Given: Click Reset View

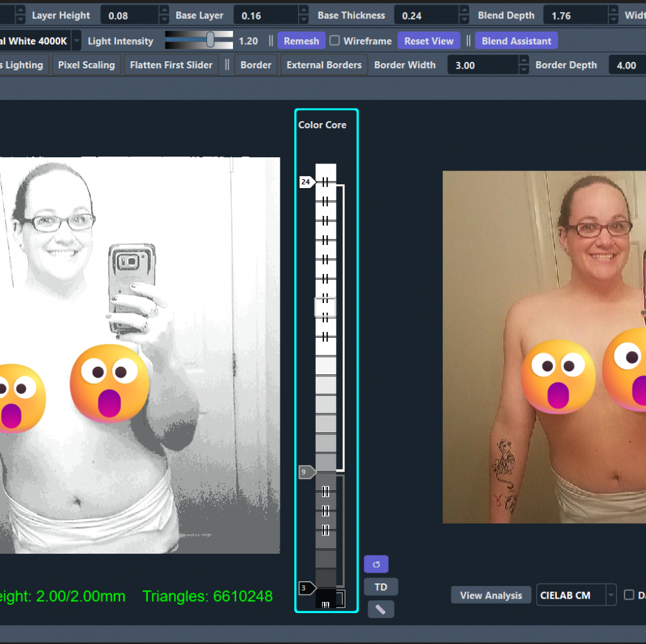Looking at the screenshot, I should [428, 40].
